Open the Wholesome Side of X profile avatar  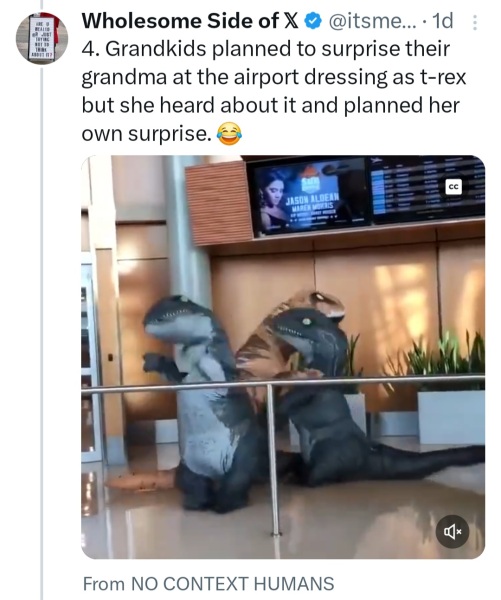42,38
